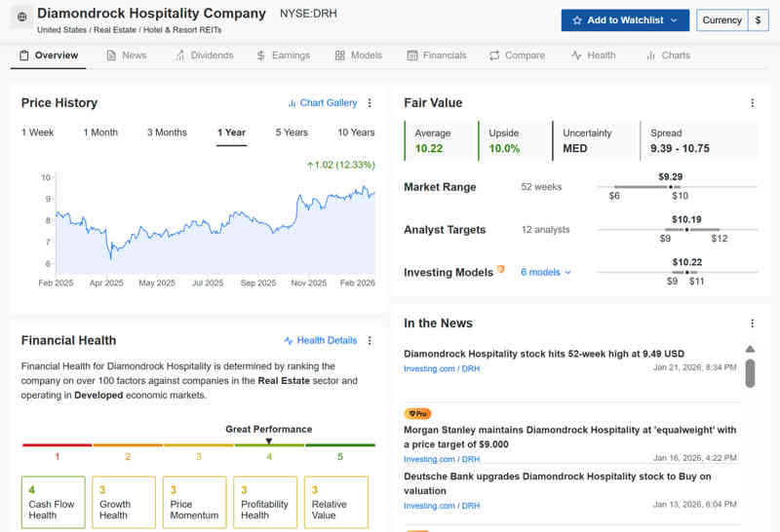Set the price history to 3 Months
This screenshot has height=532, width=780.
click(167, 133)
